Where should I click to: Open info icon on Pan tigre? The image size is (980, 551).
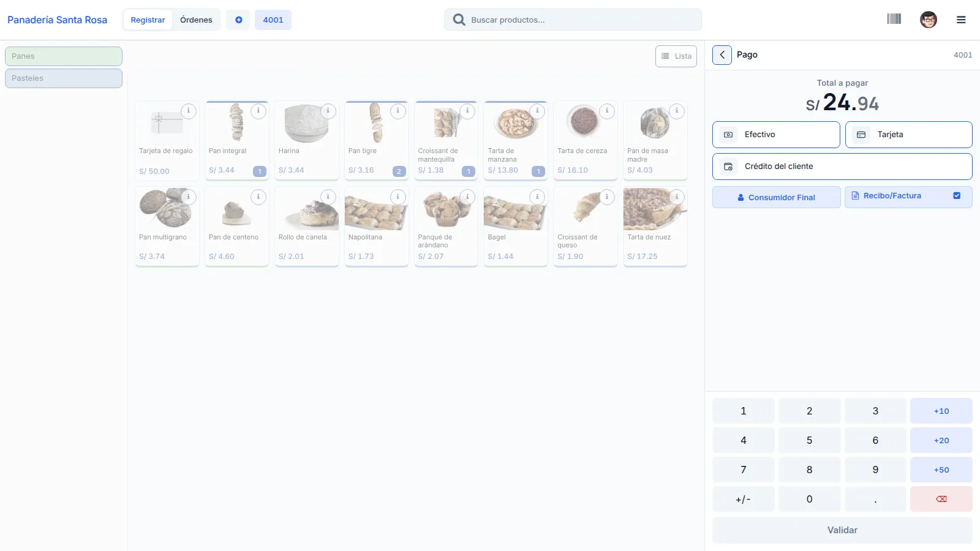[398, 111]
